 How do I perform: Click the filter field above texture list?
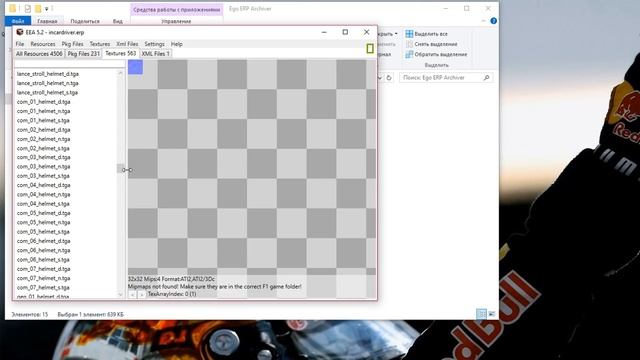click(x=70, y=64)
